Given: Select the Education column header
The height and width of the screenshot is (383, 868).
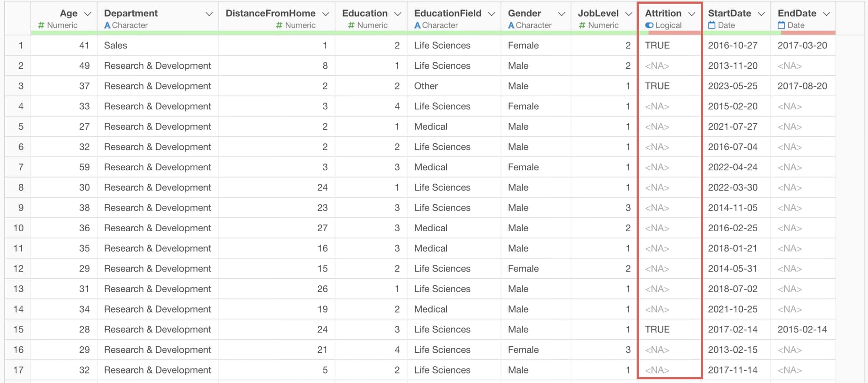Looking at the screenshot, I should (364, 14).
